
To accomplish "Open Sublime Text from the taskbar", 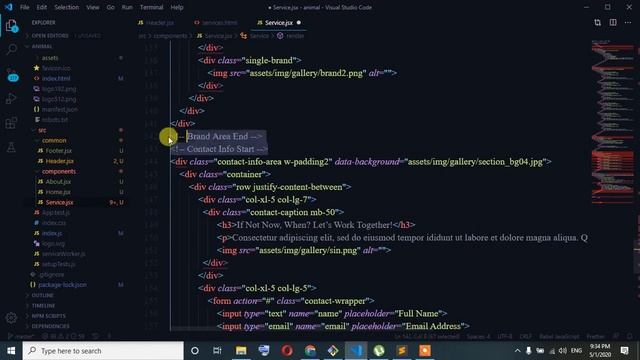I will click(x=402, y=351).
